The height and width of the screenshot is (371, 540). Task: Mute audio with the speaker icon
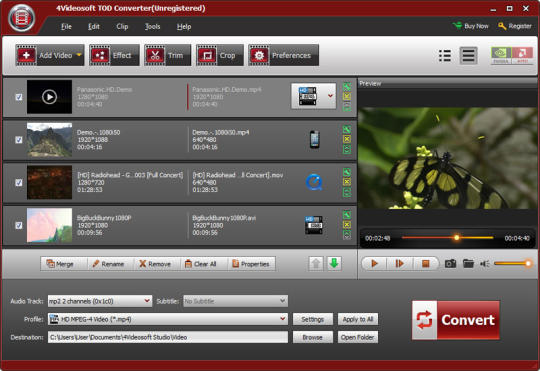pos(485,264)
